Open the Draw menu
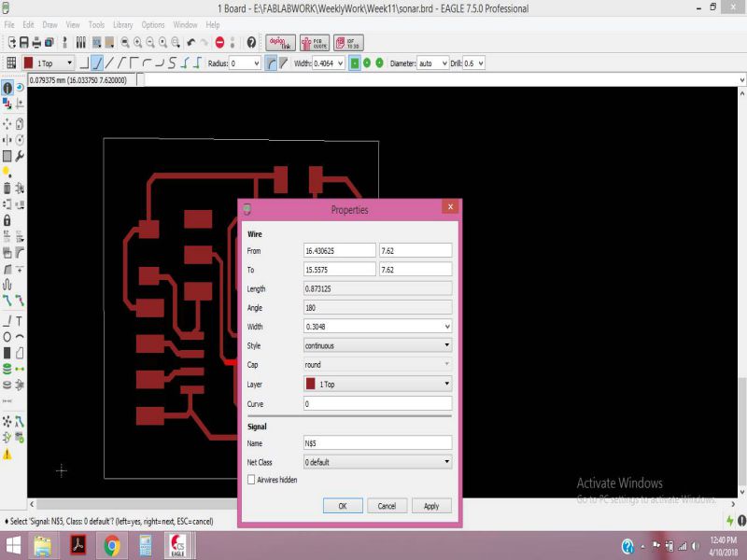Viewport: 747px width, 560px height. [49, 25]
